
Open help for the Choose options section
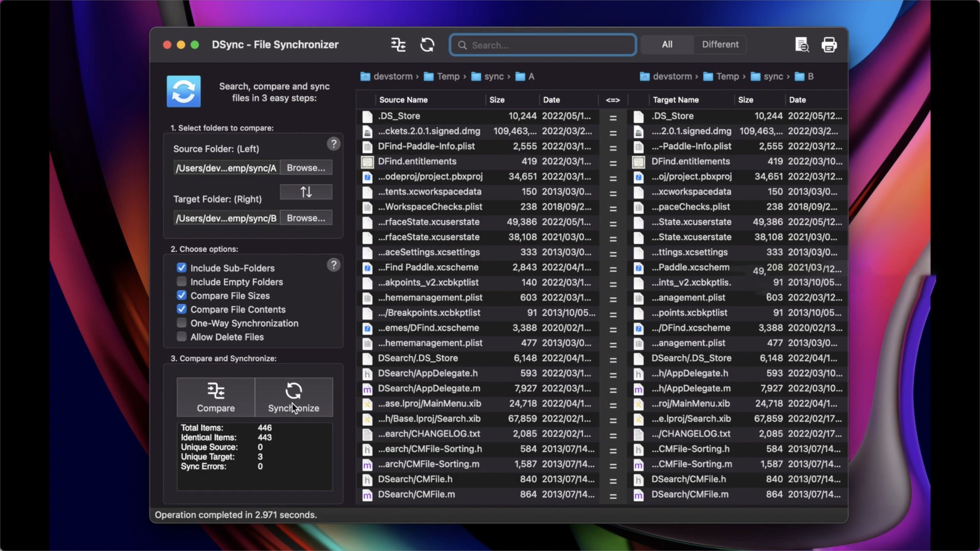(x=334, y=265)
